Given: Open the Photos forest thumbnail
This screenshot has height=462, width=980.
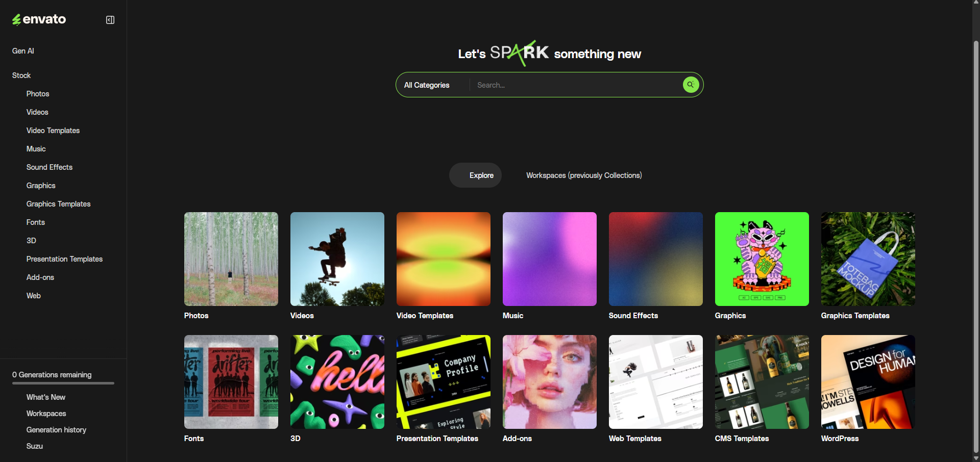Looking at the screenshot, I should (231, 259).
